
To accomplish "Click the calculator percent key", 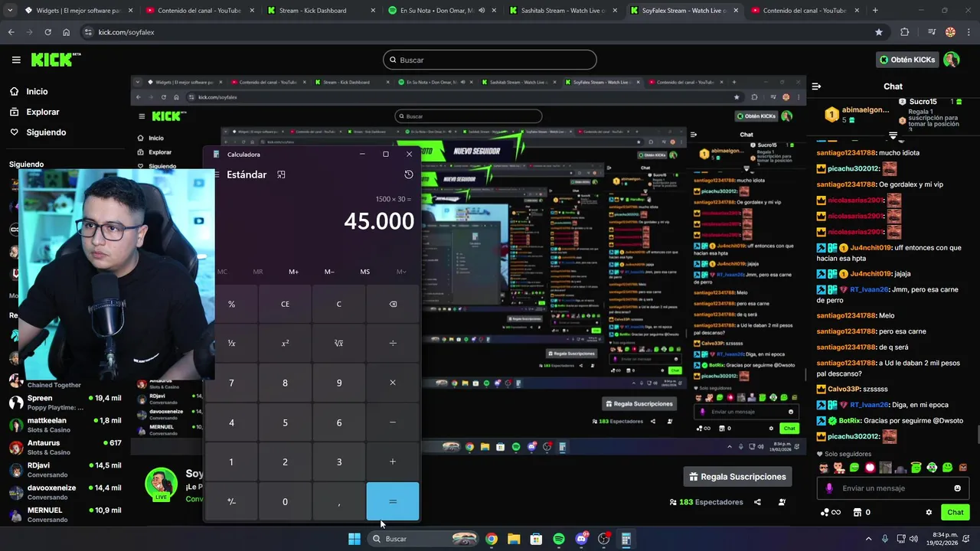I will click(231, 304).
